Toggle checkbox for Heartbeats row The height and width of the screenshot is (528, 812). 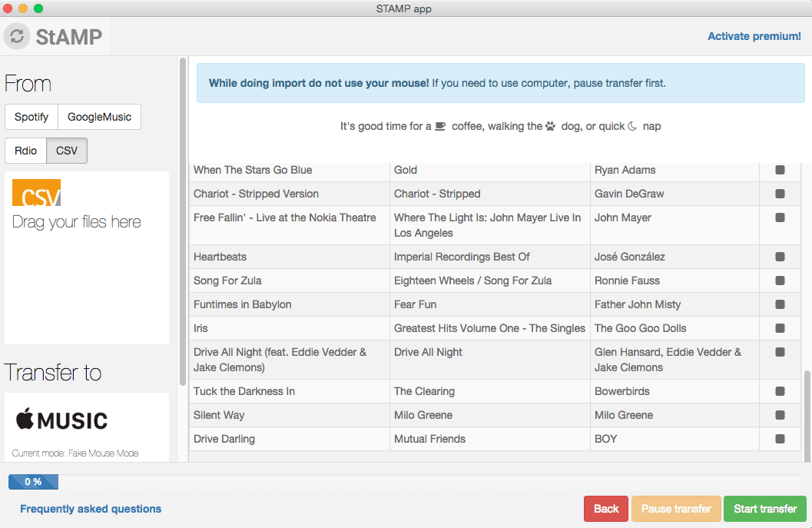click(780, 257)
